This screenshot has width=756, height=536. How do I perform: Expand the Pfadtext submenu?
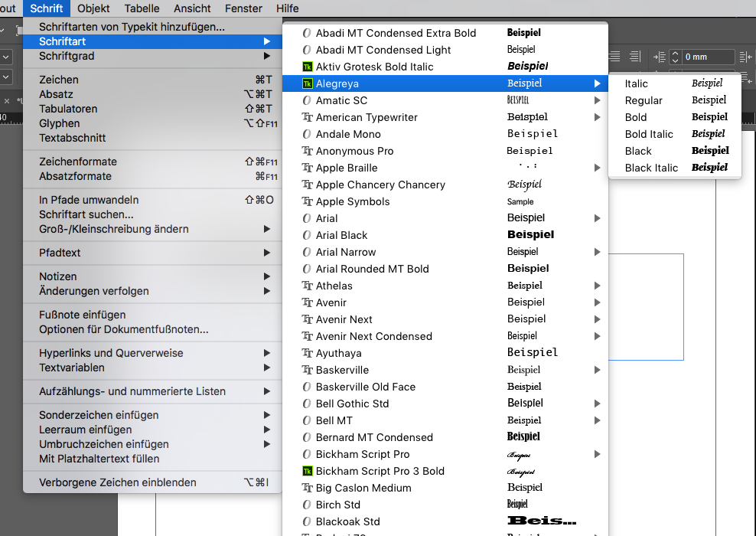[x=152, y=253]
